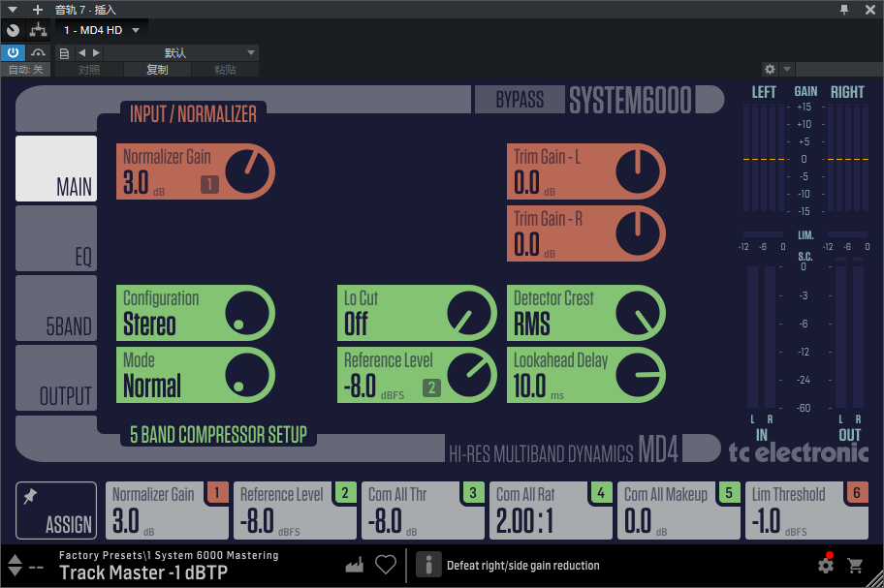The height and width of the screenshot is (588, 884).
Task: Click the badge 1 on main Normalizer Gain control
Action: (209, 184)
